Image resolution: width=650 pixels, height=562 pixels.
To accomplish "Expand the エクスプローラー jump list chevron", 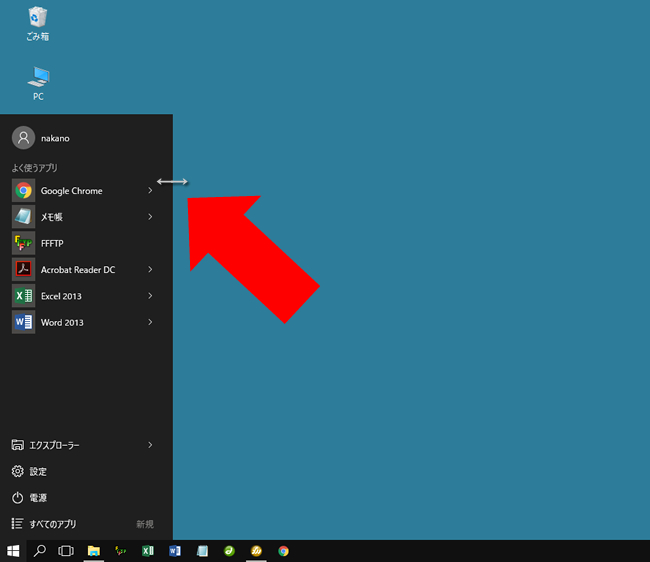I will click(150, 445).
